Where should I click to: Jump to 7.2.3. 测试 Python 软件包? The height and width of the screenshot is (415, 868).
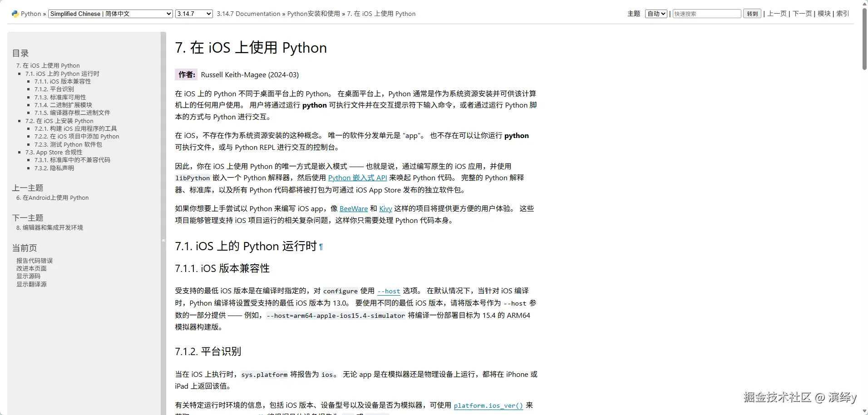coord(68,144)
